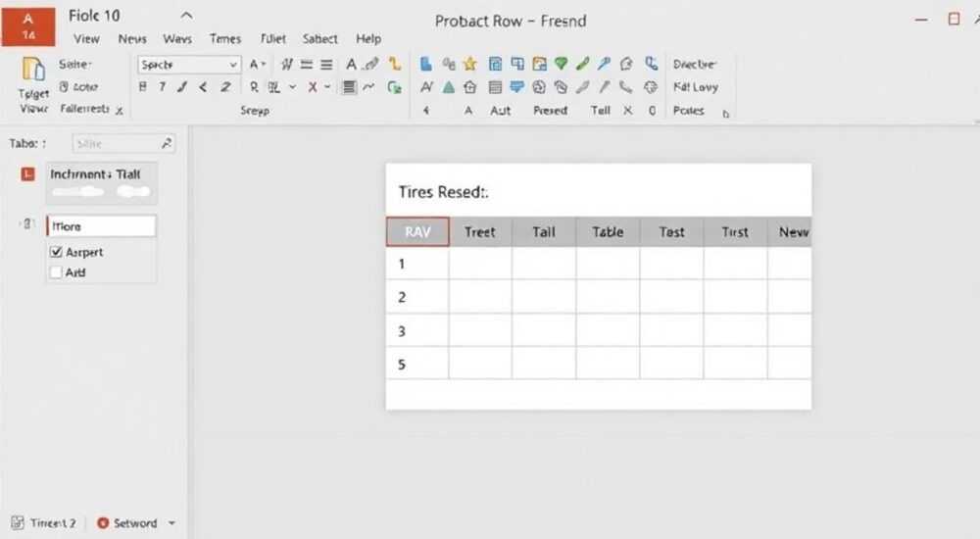Open the Poates dialog launcher arrow
The height and width of the screenshot is (539, 980).
tap(725, 114)
